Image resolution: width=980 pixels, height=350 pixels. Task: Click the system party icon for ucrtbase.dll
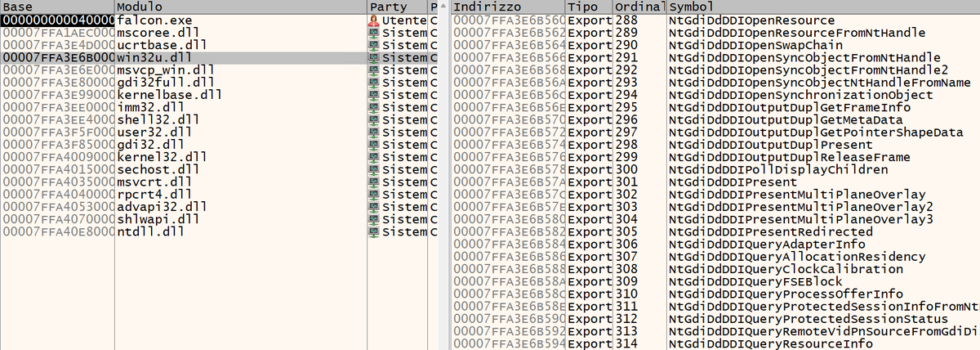(376, 45)
